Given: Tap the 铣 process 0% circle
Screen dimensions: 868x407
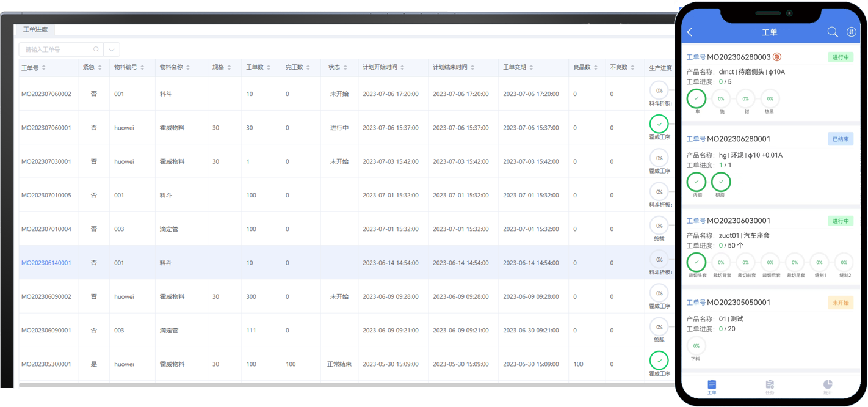Looking at the screenshot, I should [721, 98].
